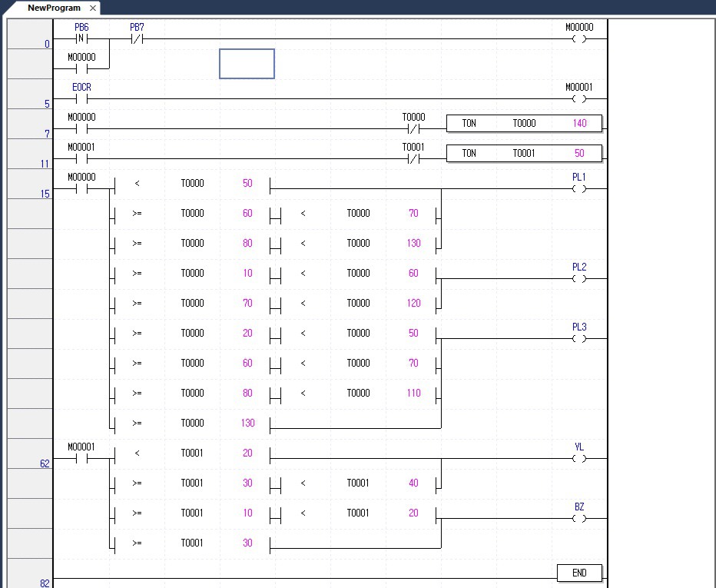Click the PL2 output coil
This screenshot has width=716, height=588.
[579, 279]
